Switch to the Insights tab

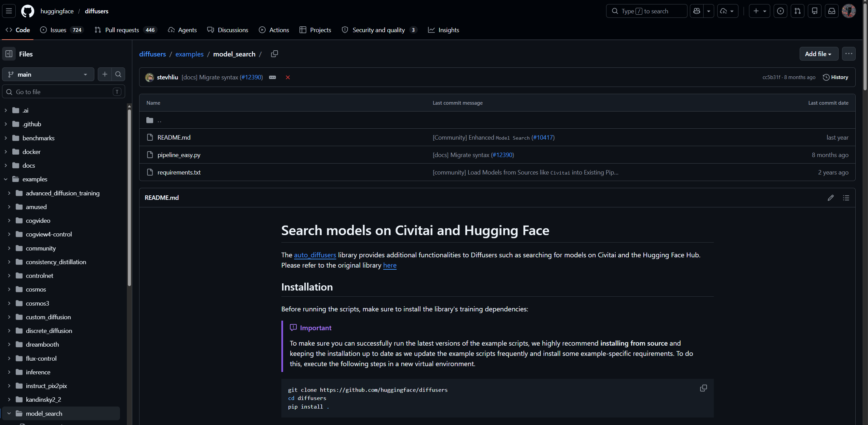[443, 30]
